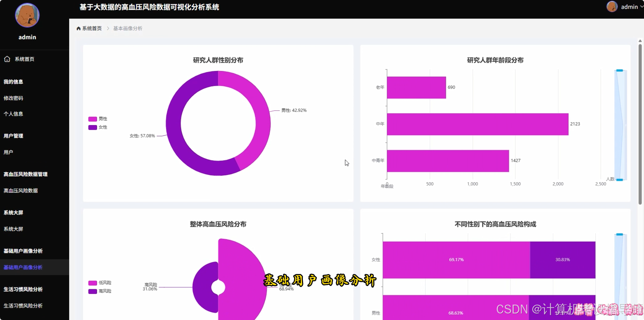The height and width of the screenshot is (320, 644).
Task: Open the admin dropdown menu top-right
Action: point(630,6)
